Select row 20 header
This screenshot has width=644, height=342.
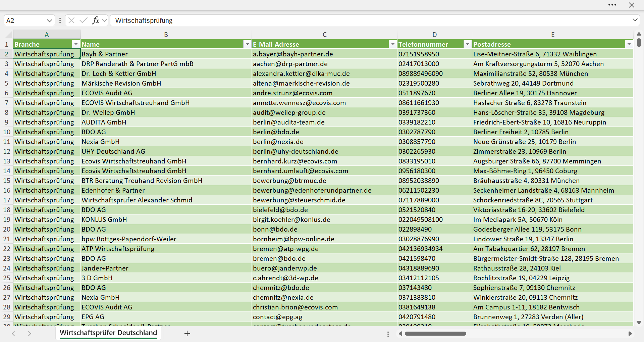coord(6,229)
